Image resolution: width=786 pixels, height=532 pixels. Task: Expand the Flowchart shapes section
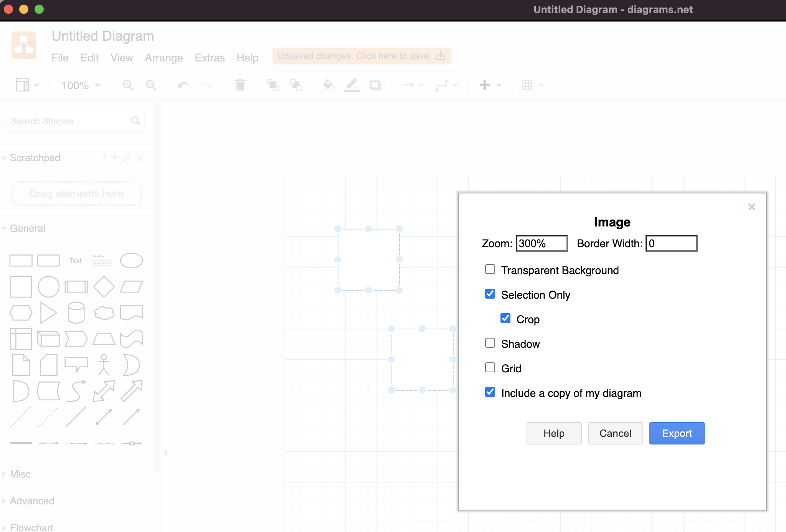[x=31, y=527]
